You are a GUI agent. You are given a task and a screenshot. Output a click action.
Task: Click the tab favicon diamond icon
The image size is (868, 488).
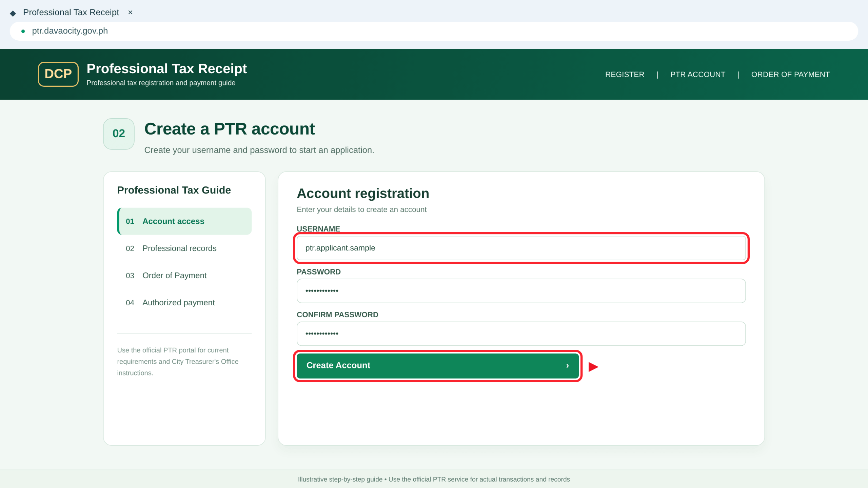point(13,13)
